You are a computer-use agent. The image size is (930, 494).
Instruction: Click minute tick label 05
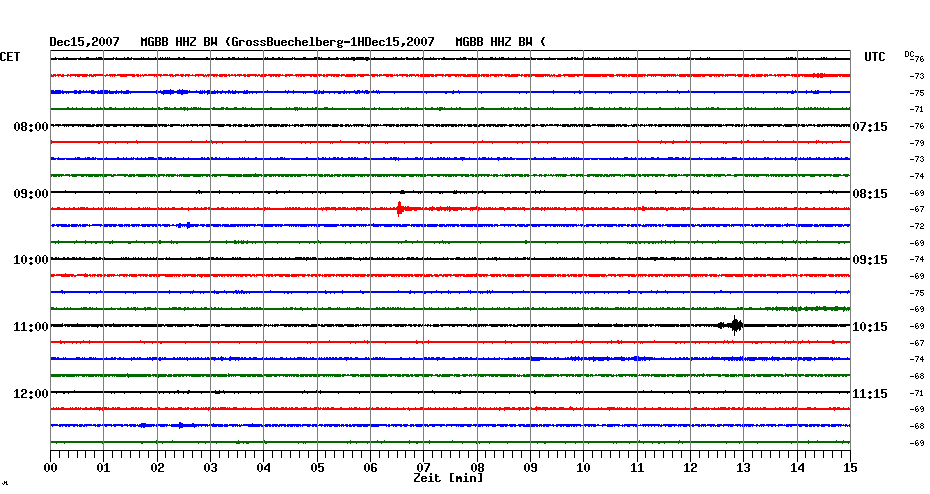coord(317,467)
